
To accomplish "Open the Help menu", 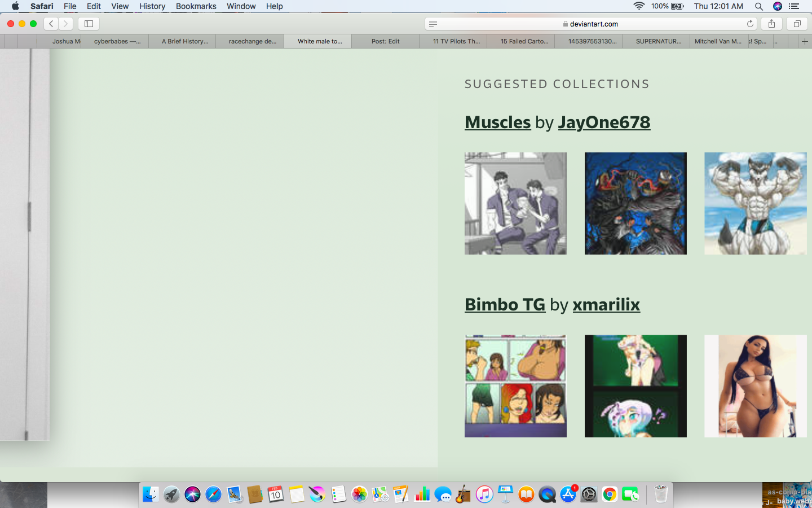I will 275,6.
